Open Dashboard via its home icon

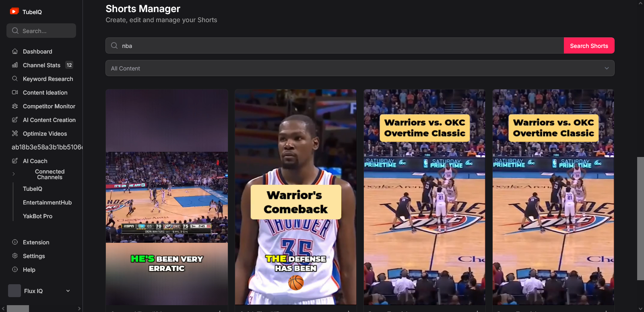tap(15, 52)
